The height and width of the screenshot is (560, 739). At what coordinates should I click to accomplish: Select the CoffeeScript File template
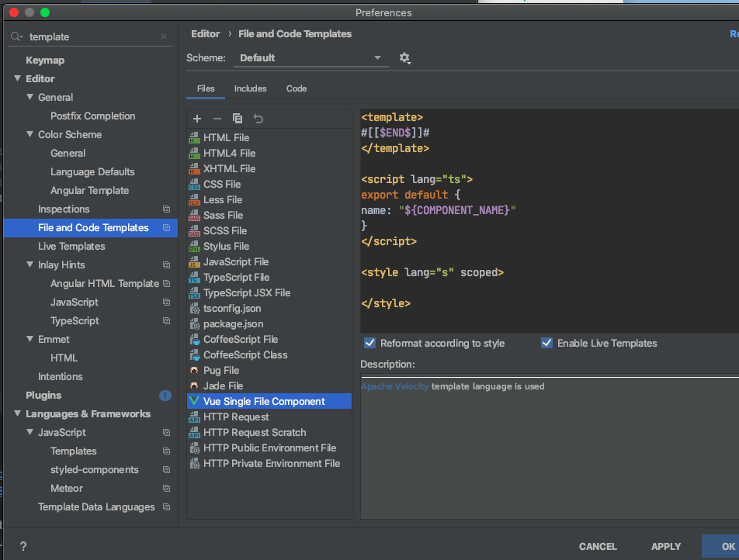pyautogui.click(x=269, y=340)
